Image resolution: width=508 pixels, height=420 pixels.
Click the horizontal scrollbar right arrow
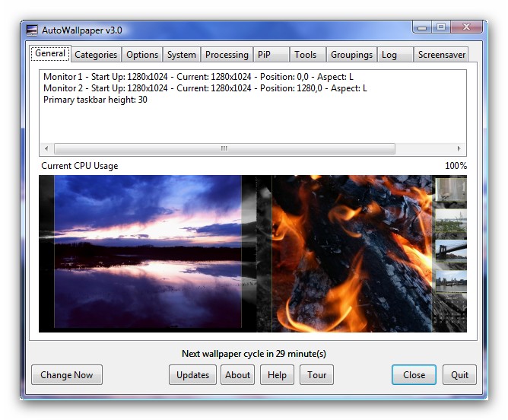click(x=459, y=149)
